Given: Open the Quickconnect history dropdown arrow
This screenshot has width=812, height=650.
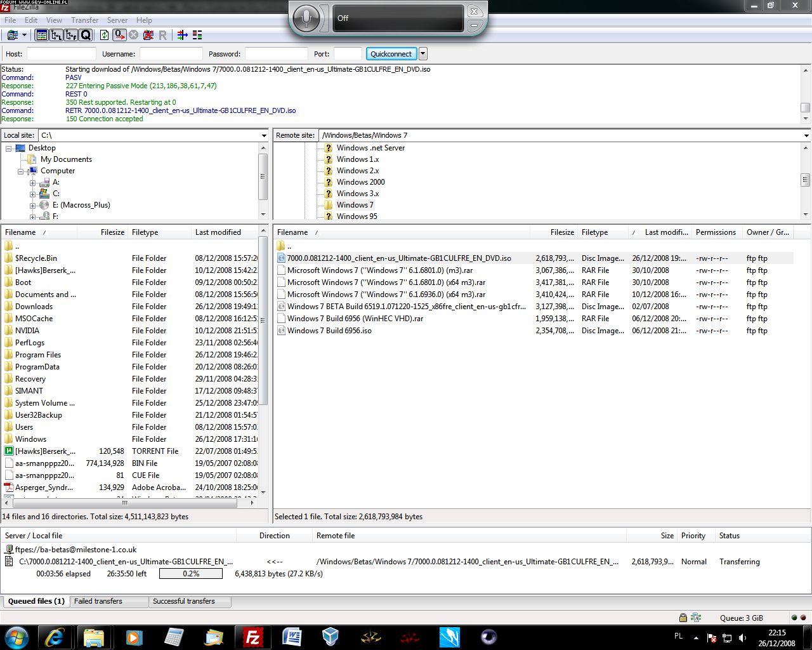Looking at the screenshot, I should coord(423,54).
